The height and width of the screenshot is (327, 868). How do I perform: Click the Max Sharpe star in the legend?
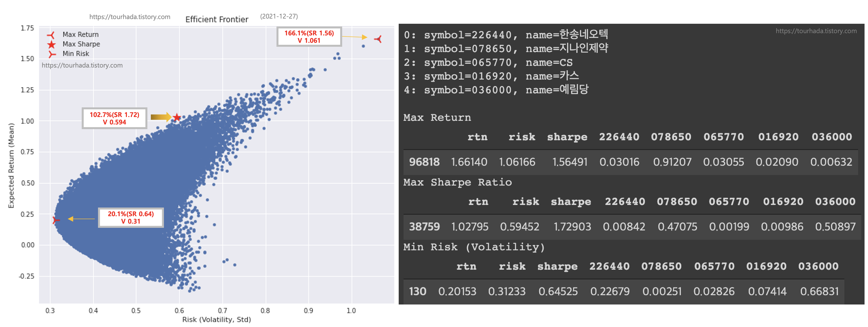tap(51, 44)
